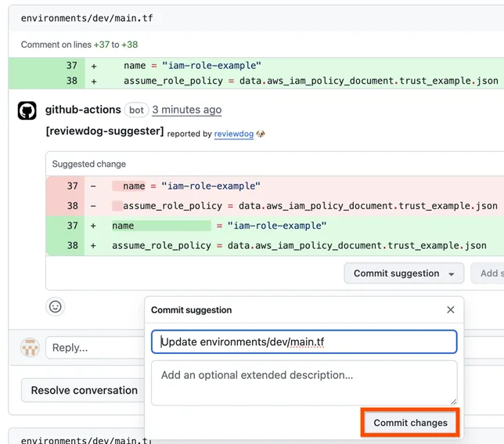The height and width of the screenshot is (444, 504).
Task: Click the '3 minutes ago' timestamp link
Action: click(x=186, y=110)
